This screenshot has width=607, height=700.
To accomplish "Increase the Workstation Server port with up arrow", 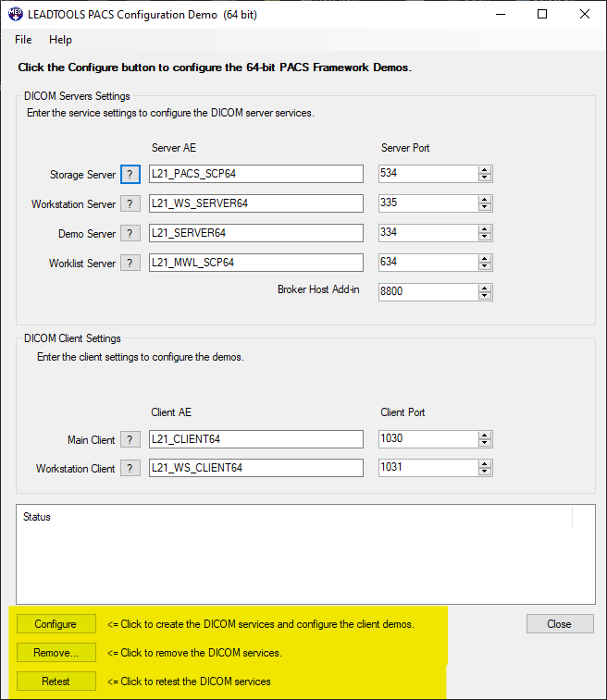I will point(485,199).
